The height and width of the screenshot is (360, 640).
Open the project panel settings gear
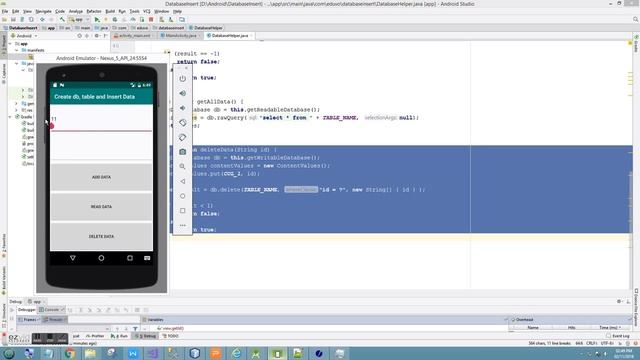[97, 36]
